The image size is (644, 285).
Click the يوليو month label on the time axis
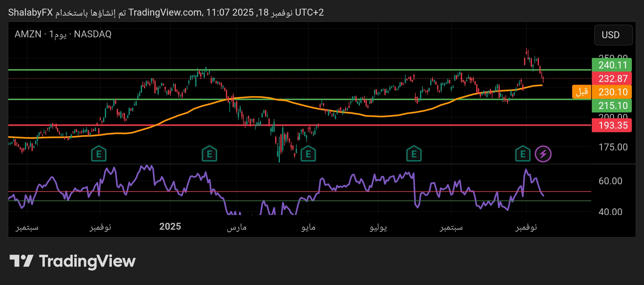[x=378, y=227]
